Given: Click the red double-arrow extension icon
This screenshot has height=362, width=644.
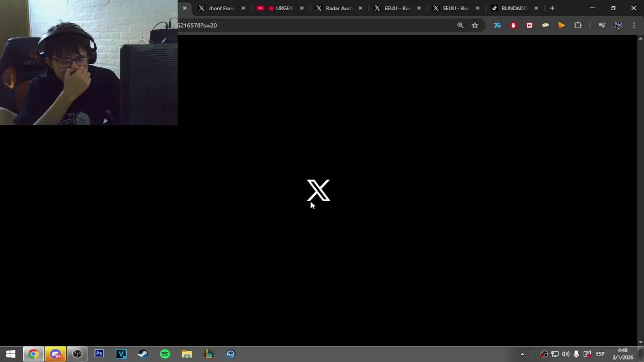Looking at the screenshot, I should point(529,25).
